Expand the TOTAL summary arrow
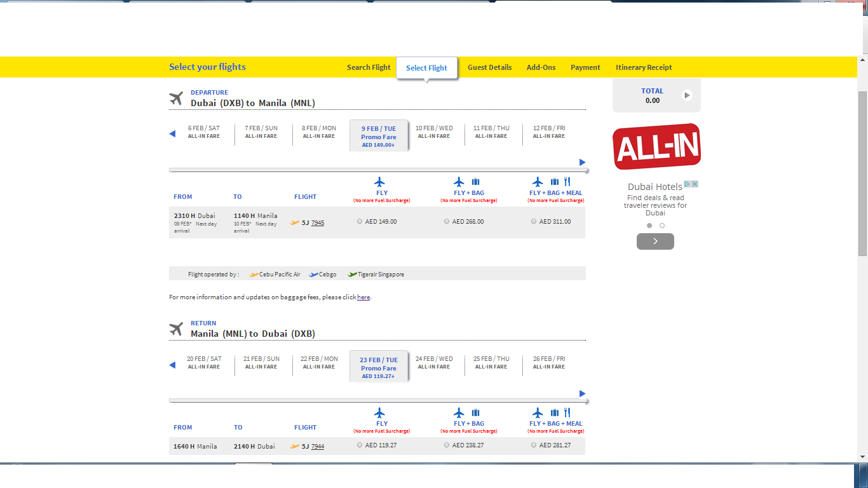The height and width of the screenshot is (488, 868). [687, 95]
